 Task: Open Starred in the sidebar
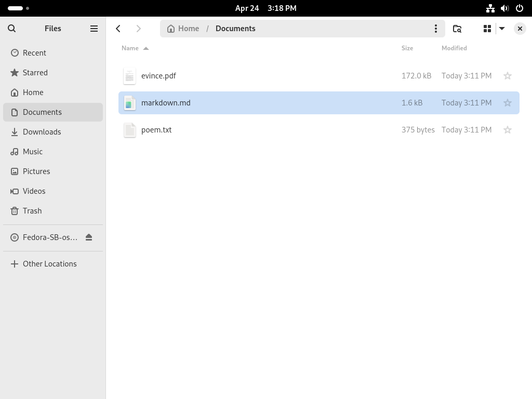[53, 73]
